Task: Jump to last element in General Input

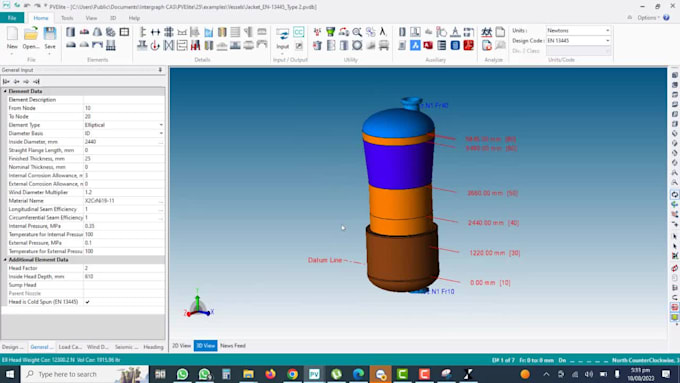Action: [36, 82]
